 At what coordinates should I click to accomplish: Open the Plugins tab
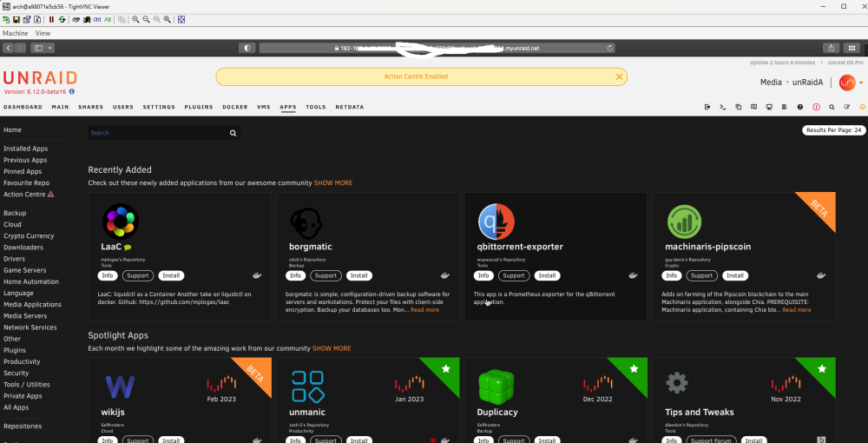point(199,107)
